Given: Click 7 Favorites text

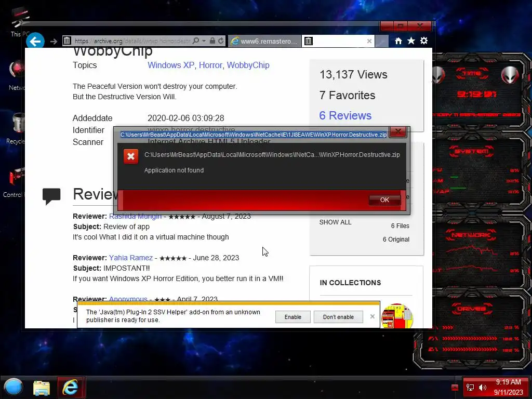Looking at the screenshot, I should 347,96.
